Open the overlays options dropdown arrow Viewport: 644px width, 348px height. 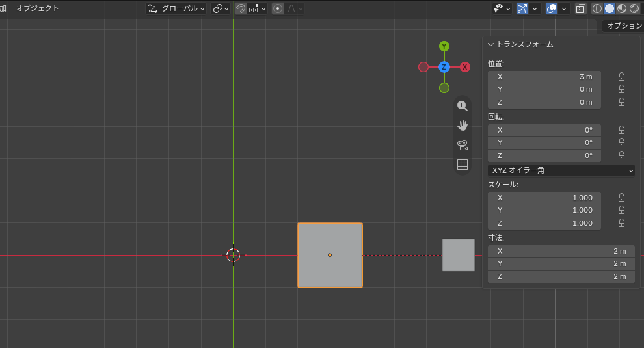(564, 8)
